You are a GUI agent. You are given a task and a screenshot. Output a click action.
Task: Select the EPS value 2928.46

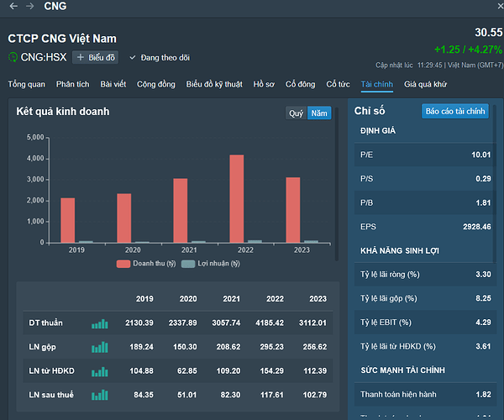coord(476,227)
